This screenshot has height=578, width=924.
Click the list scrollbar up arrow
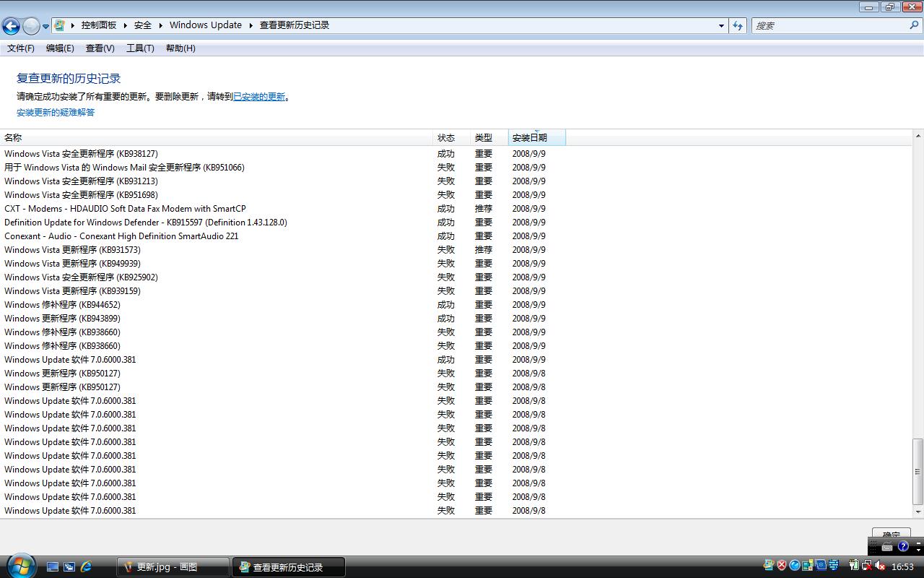[x=918, y=136]
